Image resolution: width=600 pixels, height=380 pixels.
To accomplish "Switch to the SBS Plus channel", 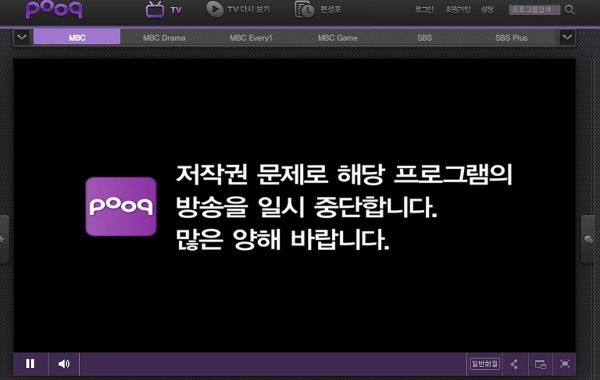I will point(511,38).
